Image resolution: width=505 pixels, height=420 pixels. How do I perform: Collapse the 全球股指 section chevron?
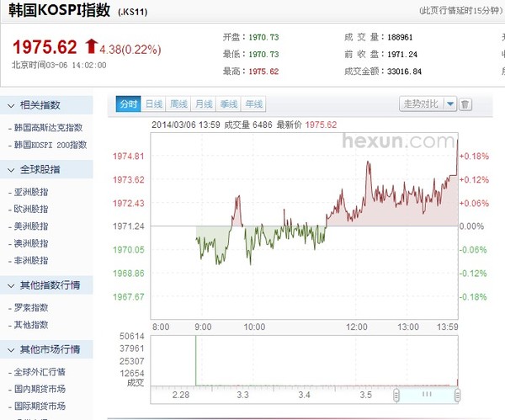coord(11,170)
